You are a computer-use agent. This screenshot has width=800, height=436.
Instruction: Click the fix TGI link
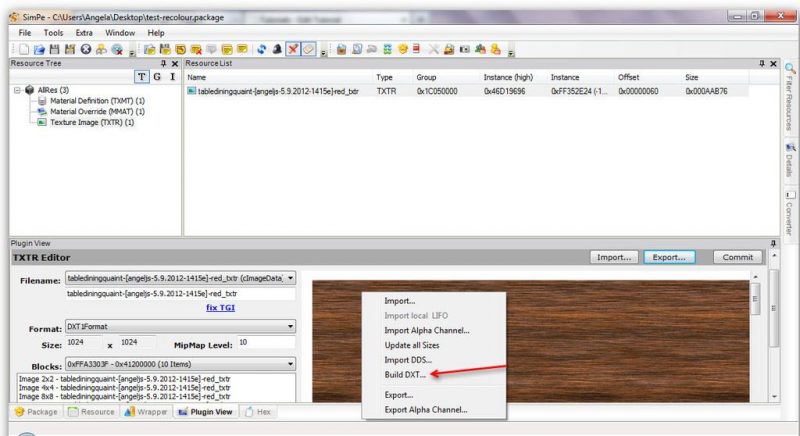(x=220, y=307)
